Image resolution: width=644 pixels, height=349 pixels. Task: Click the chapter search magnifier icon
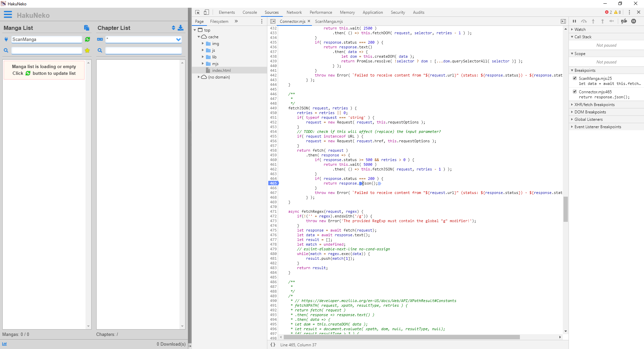pyautogui.click(x=100, y=50)
